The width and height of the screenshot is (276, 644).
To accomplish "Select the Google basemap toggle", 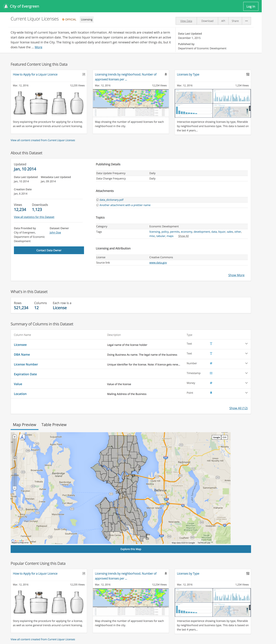I will 217,438.
